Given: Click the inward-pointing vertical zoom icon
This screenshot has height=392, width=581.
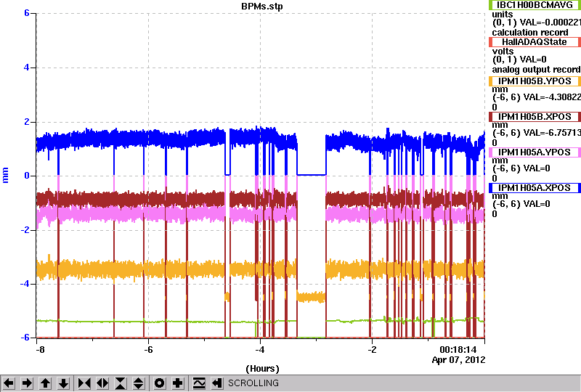Looking at the screenshot, I should (121, 383).
